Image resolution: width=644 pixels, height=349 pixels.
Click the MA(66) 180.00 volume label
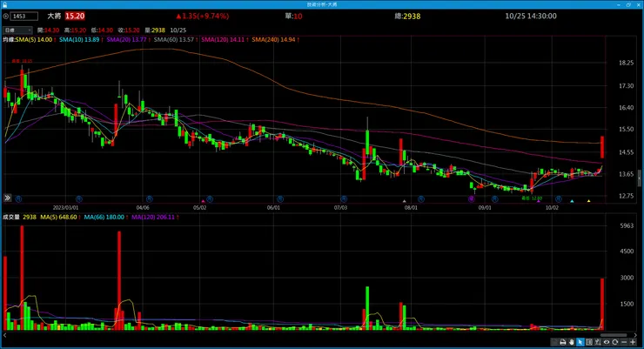106,217
